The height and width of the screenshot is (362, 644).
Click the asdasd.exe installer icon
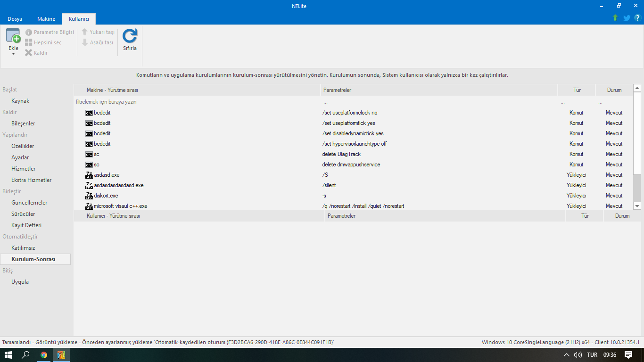(89, 175)
